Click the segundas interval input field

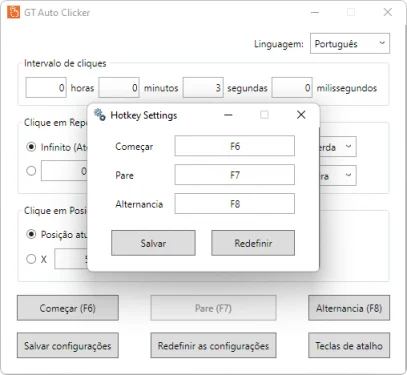click(x=203, y=88)
